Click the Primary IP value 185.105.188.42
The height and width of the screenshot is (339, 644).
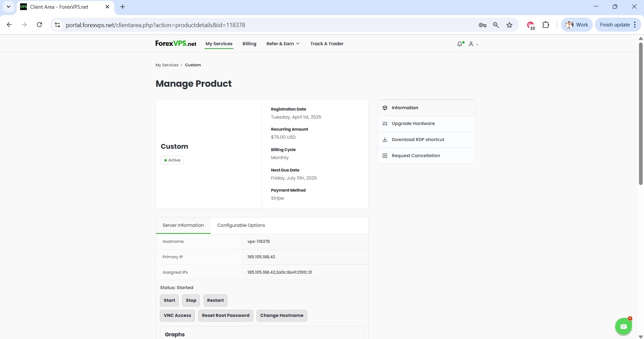[x=261, y=257]
